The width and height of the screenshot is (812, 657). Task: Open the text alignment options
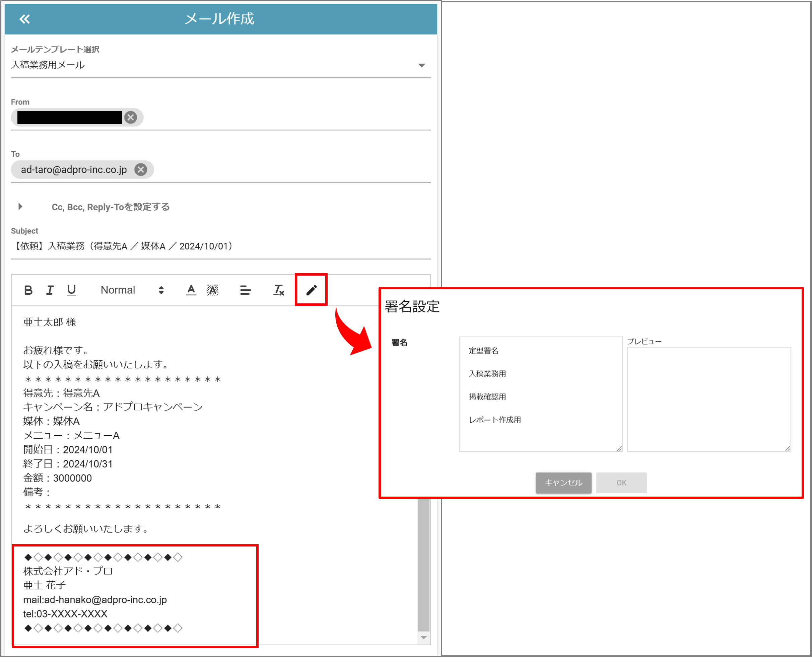245,290
